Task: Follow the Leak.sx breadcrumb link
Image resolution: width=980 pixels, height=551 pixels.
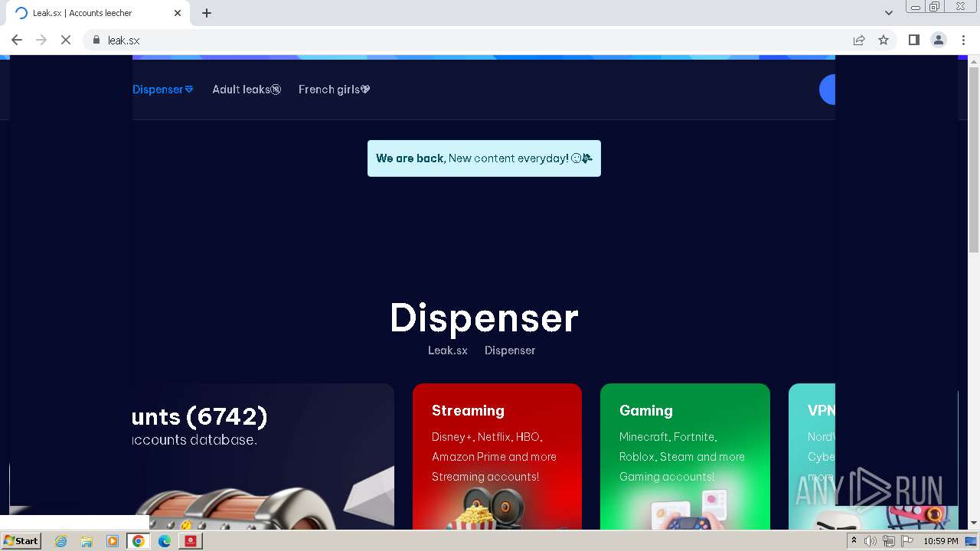Action: coord(448,350)
